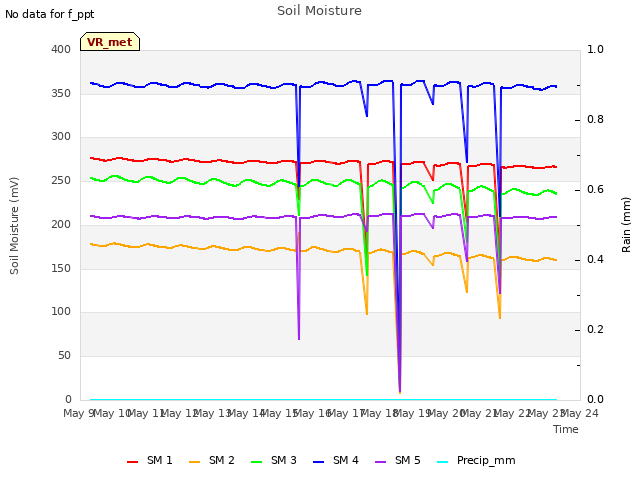Click the 350 tick on left axis

point(61,93)
